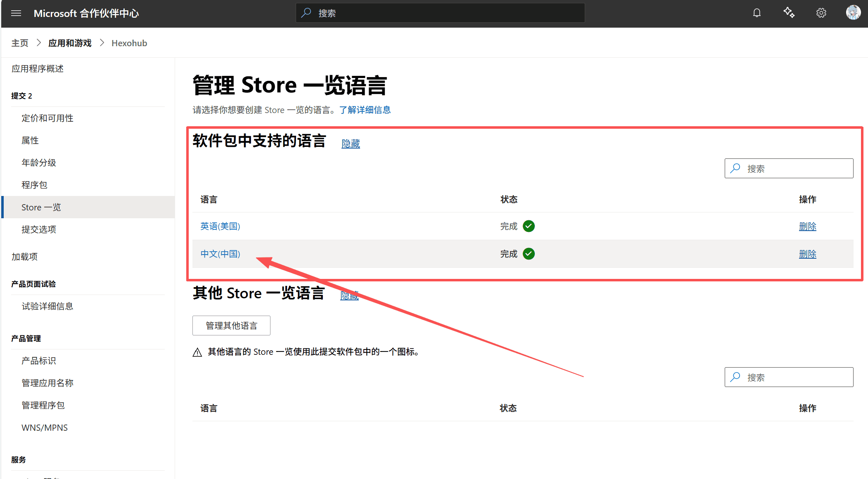Click the warning triangle icon

pos(197,352)
